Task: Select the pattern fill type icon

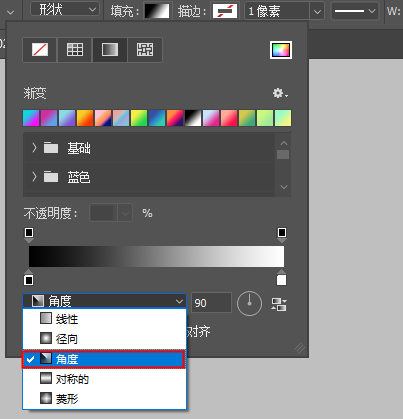Action: [145, 50]
